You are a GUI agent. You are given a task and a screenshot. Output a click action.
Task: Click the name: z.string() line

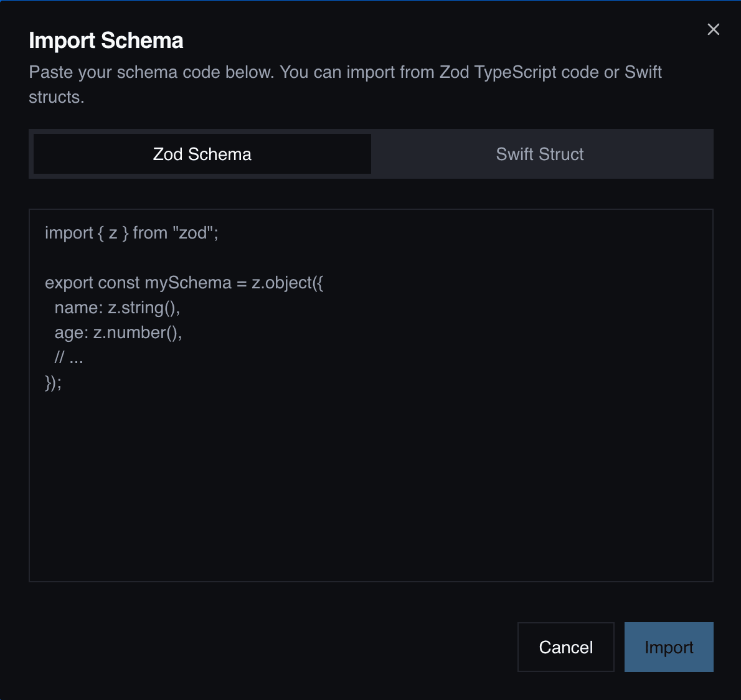pos(117,308)
